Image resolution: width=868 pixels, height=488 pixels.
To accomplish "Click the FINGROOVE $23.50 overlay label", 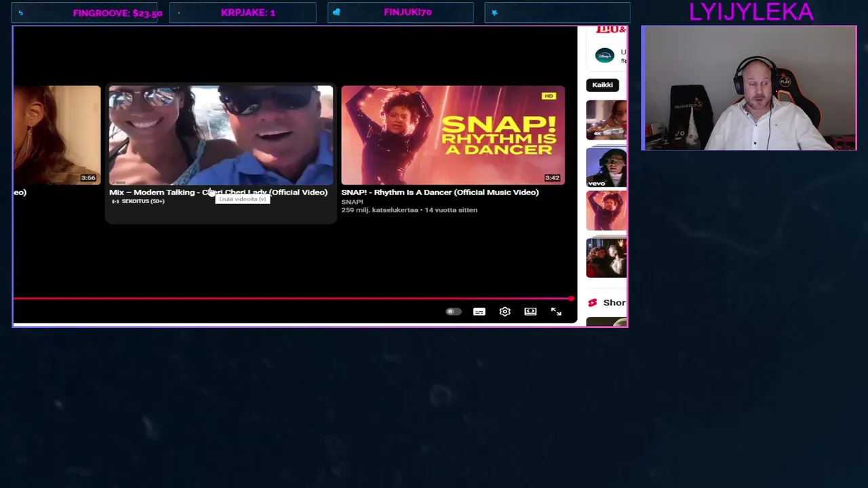I will (117, 13).
